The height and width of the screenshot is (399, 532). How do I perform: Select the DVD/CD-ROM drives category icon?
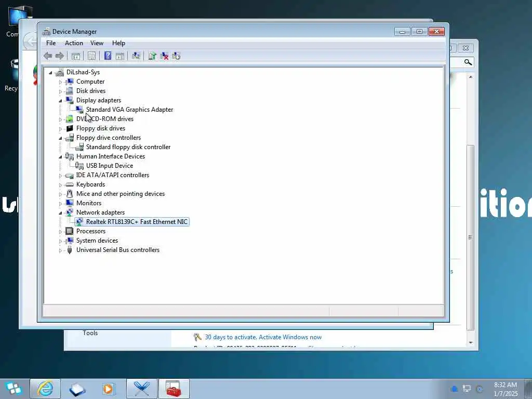click(x=69, y=119)
